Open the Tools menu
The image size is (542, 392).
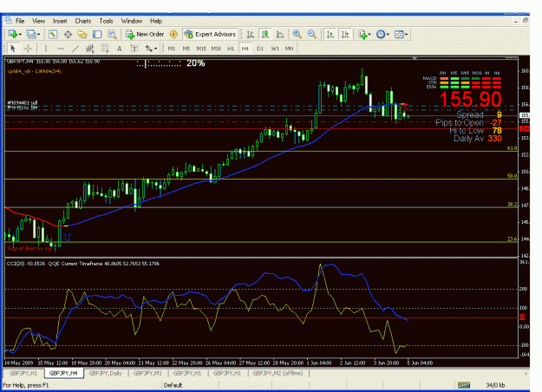tap(106, 21)
